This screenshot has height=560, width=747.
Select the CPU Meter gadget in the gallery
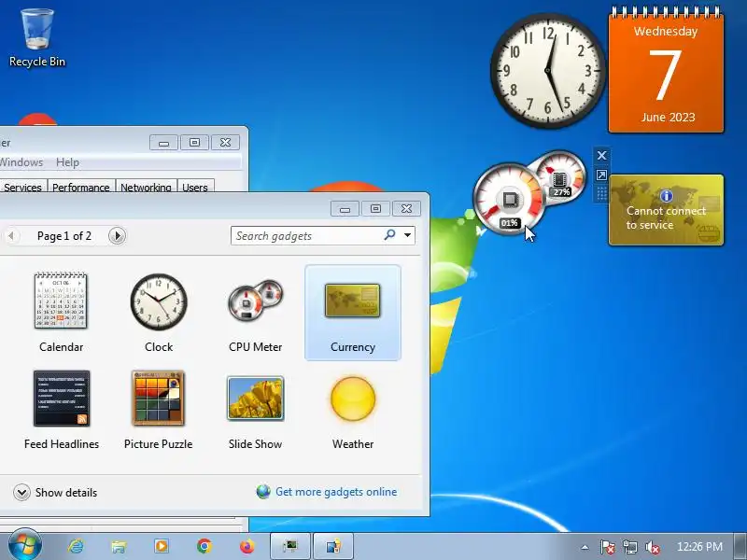[x=255, y=312]
